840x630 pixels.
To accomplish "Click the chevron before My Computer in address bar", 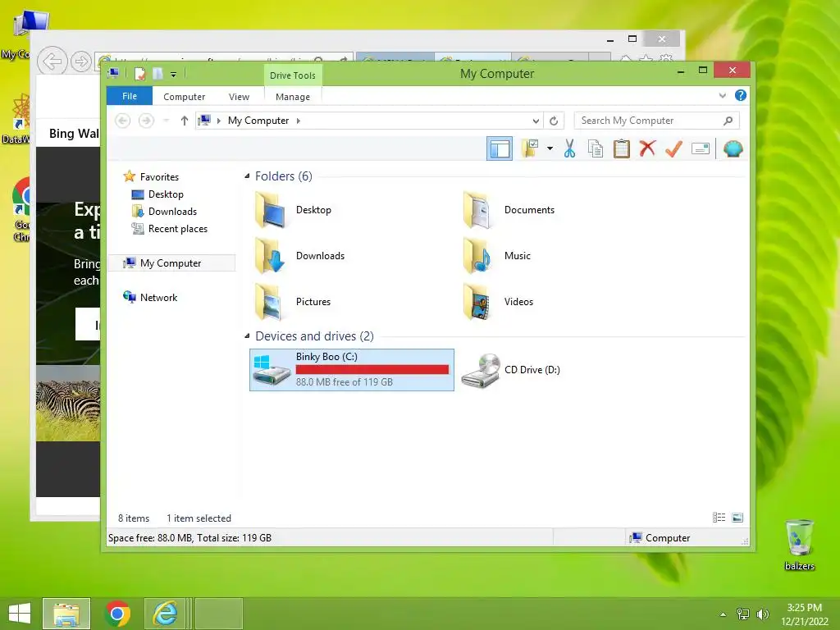I will click(x=218, y=121).
